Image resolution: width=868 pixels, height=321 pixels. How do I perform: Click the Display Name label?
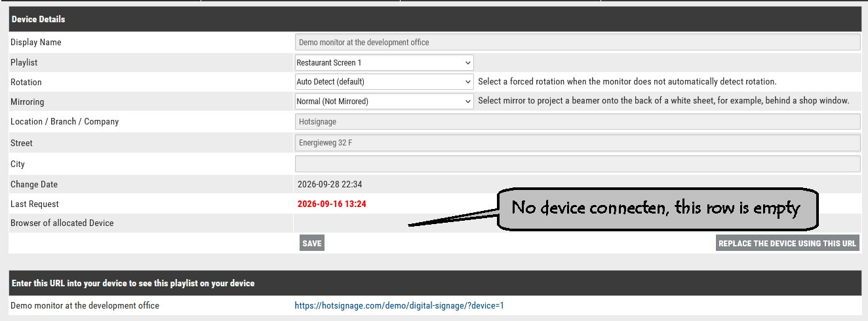click(x=36, y=42)
